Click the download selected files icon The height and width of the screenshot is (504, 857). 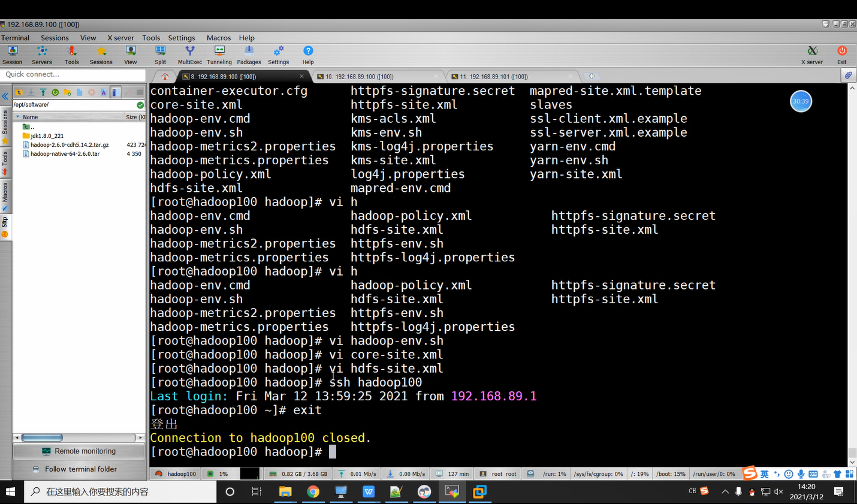pyautogui.click(x=31, y=92)
